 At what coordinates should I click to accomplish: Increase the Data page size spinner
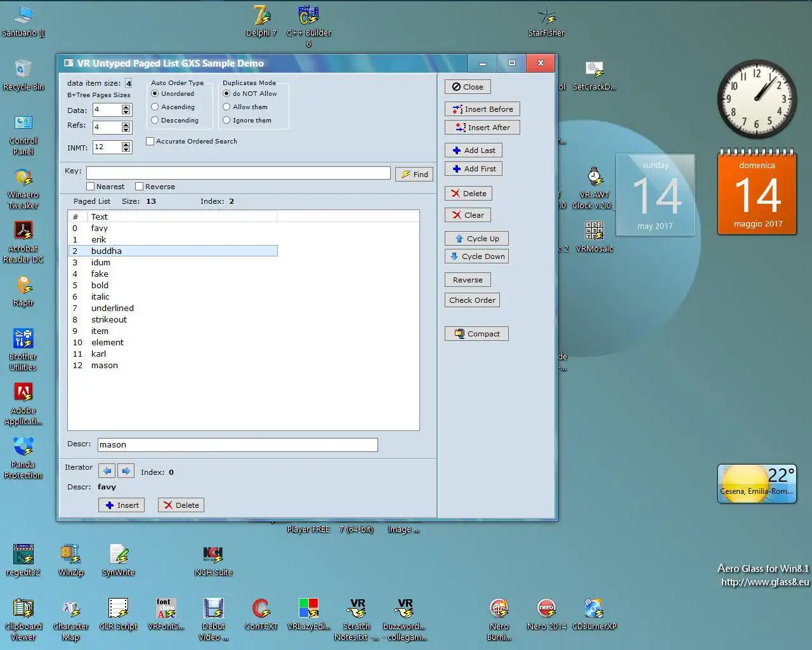(x=126, y=107)
